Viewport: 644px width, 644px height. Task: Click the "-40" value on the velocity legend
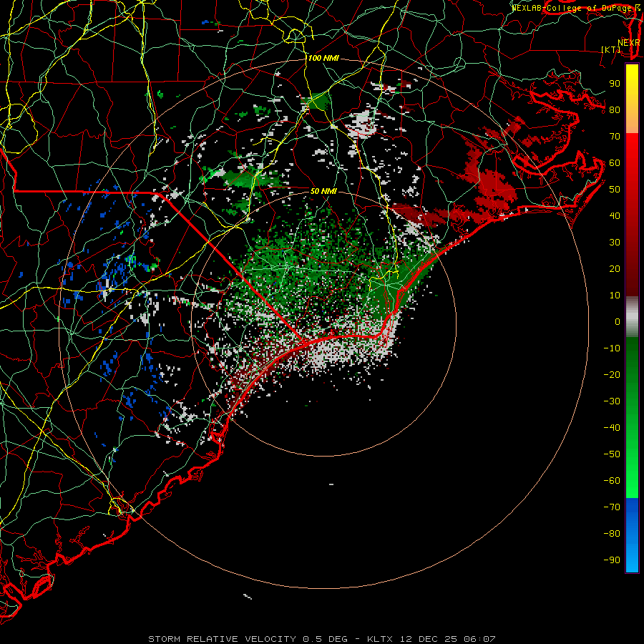(x=612, y=428)
